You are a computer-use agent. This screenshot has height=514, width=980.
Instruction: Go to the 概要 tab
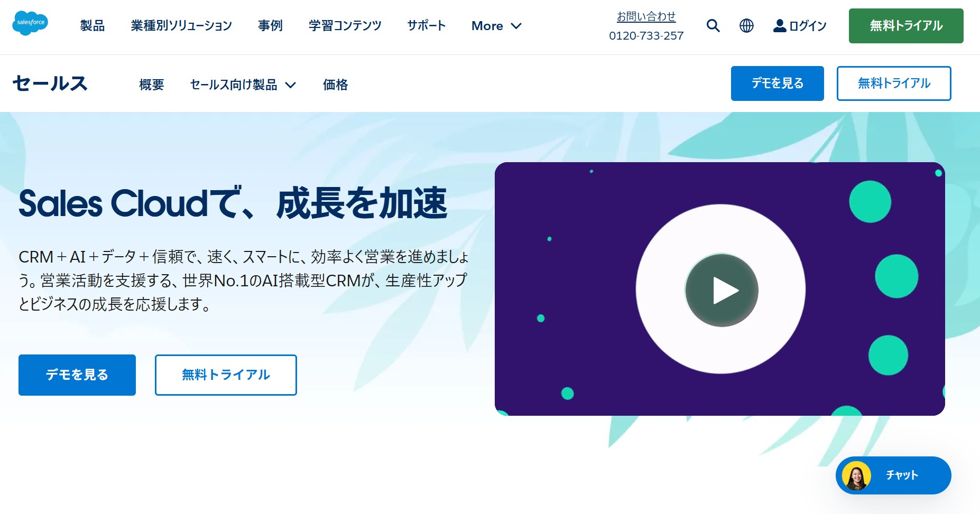(x=152, y=85)
